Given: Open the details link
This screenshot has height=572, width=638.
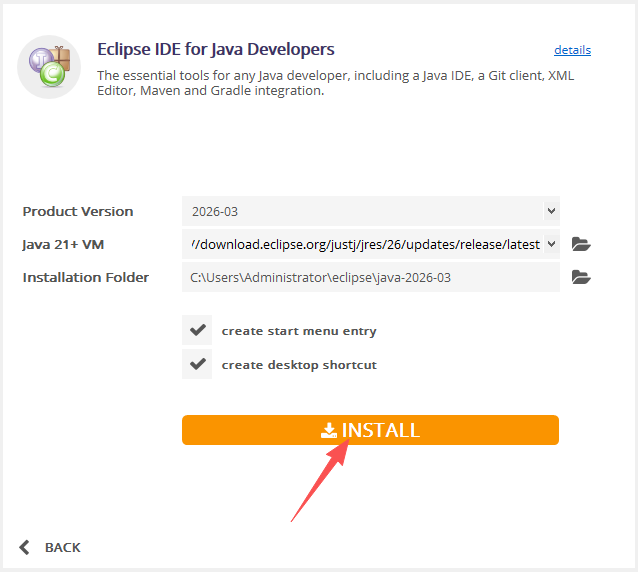Looking at the screenshot, I should [572, 50].
